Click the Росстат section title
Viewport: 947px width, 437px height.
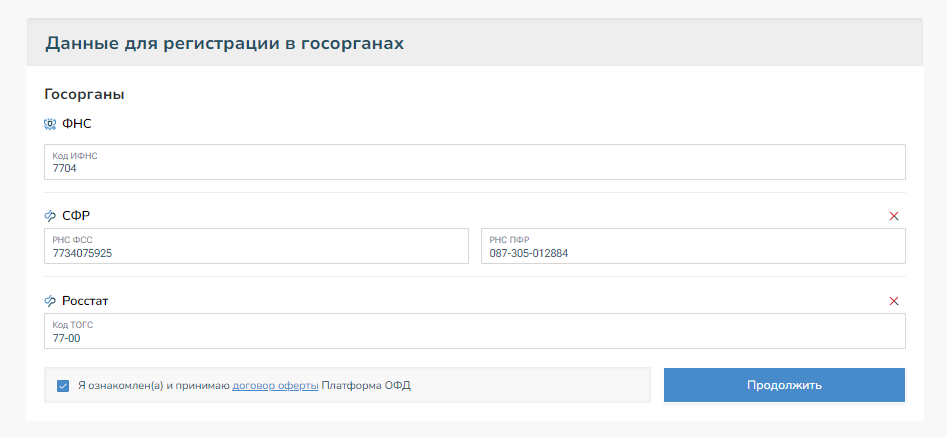[x=84, y=301]
